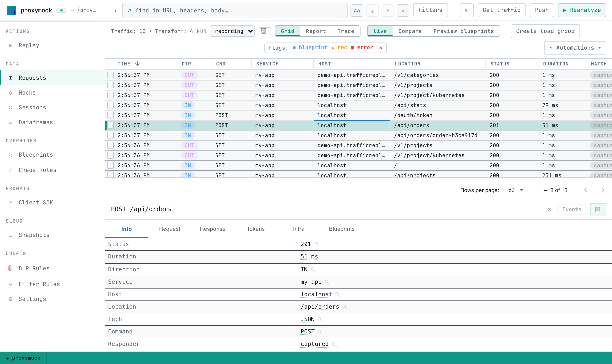Screen dimensions: 612x364
Task: Click the Push button
Action: pyautogui.click(x=541, y=10)
